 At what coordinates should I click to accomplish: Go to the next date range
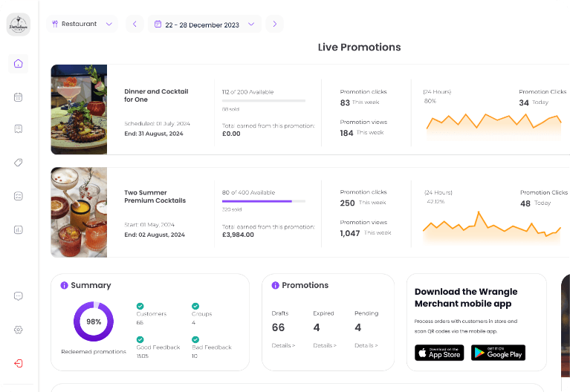274,24
